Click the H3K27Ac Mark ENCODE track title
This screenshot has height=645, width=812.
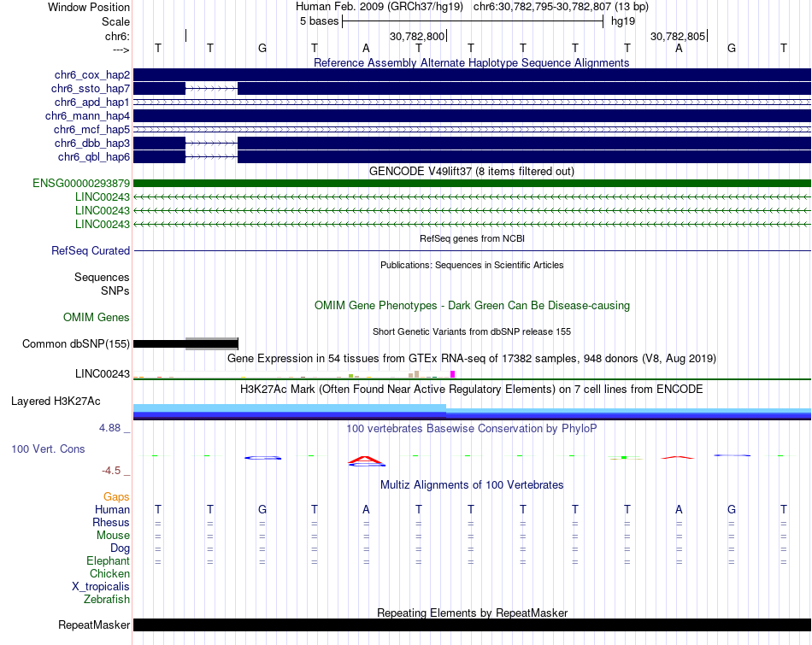click(472, 390)
